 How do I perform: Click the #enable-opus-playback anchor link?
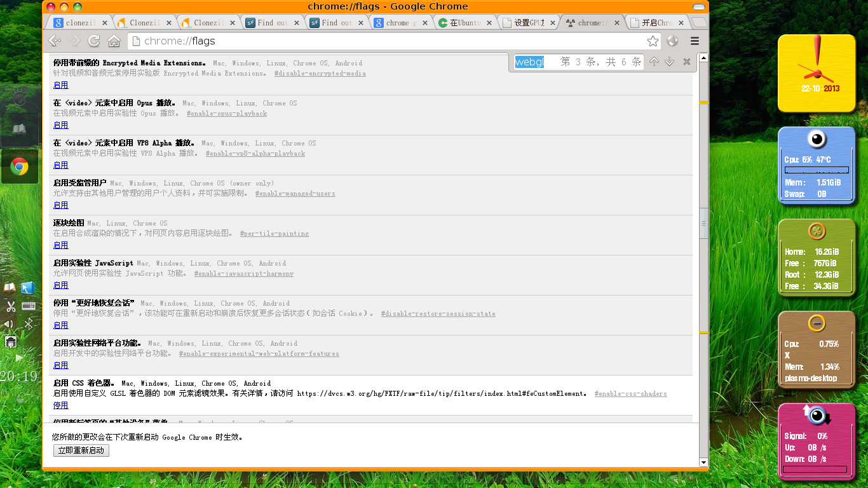point(227,114)
